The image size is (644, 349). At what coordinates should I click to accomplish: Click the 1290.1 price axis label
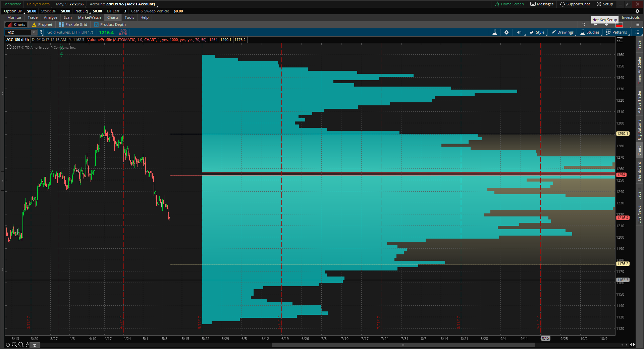623,134
